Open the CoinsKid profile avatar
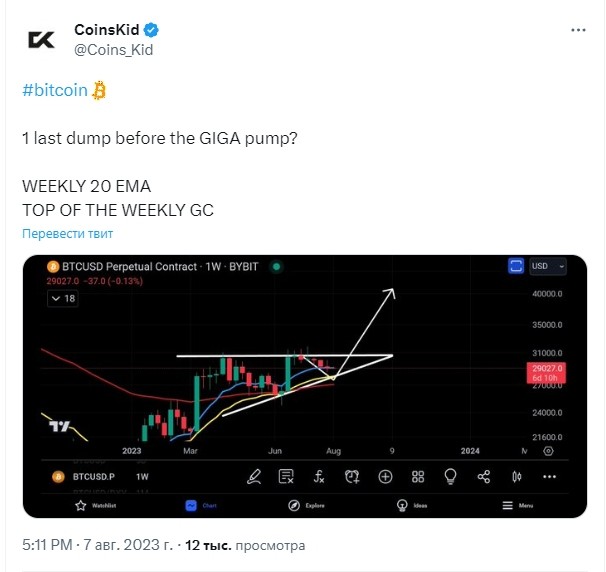The height and width of the screenshot is (572, 606). click(x=41, y=40)
